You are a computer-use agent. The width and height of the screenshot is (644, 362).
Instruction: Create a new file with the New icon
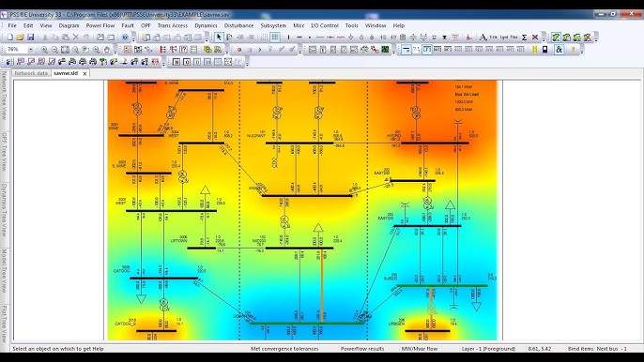click(x=9, y=38)
